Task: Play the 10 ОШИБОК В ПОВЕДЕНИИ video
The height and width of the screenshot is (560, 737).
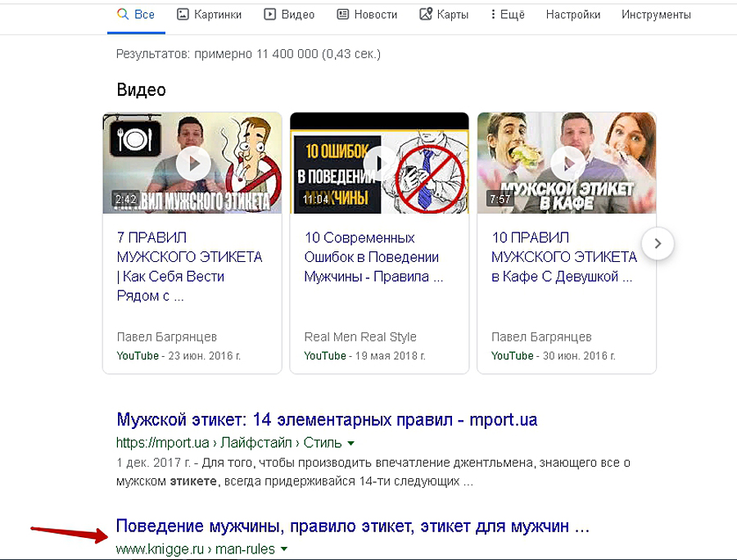Action: tap(380, 163)
